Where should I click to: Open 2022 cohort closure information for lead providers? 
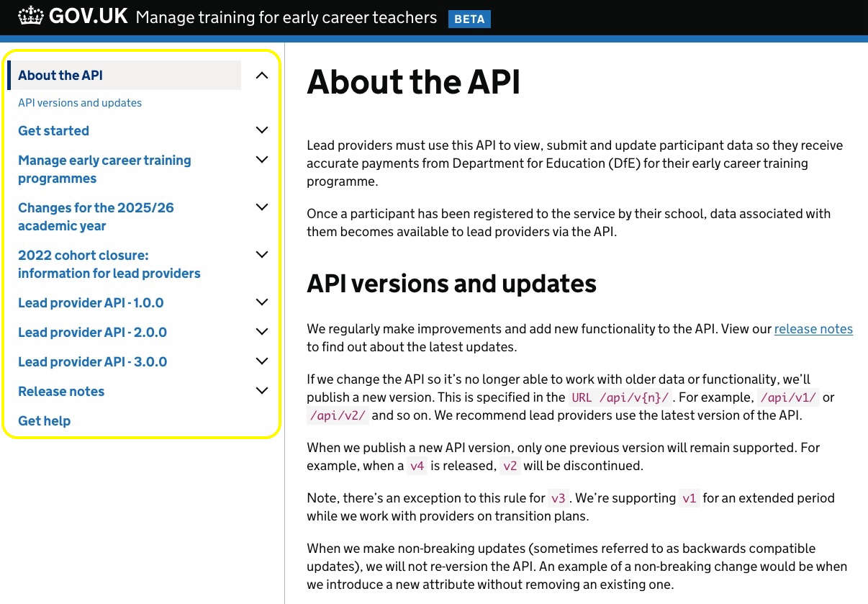pos(109,264)
